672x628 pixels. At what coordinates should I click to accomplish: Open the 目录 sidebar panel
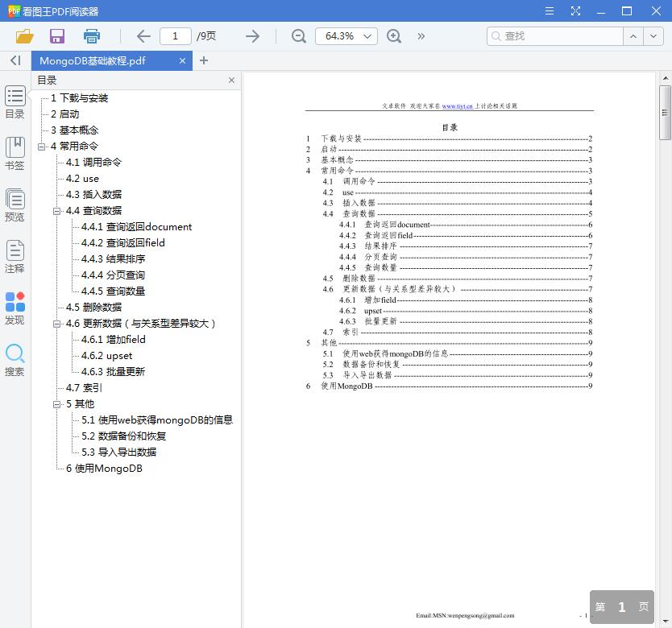point(15,102)
